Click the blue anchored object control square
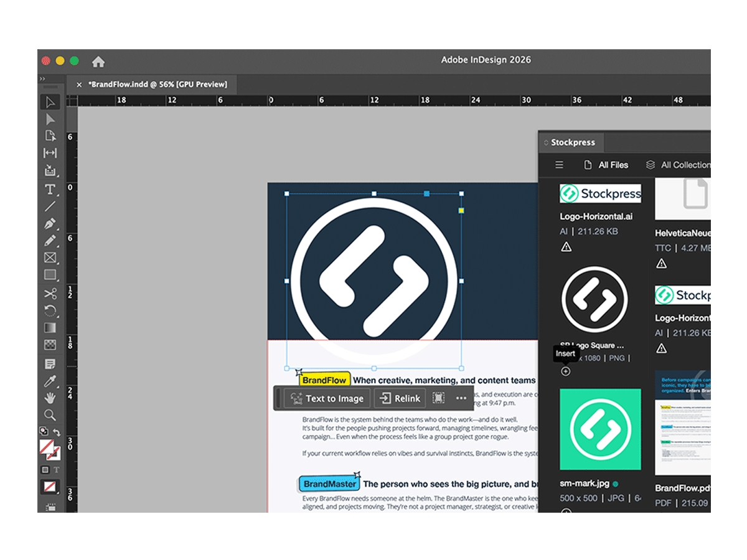747x560 pixels. click(426, 194)
